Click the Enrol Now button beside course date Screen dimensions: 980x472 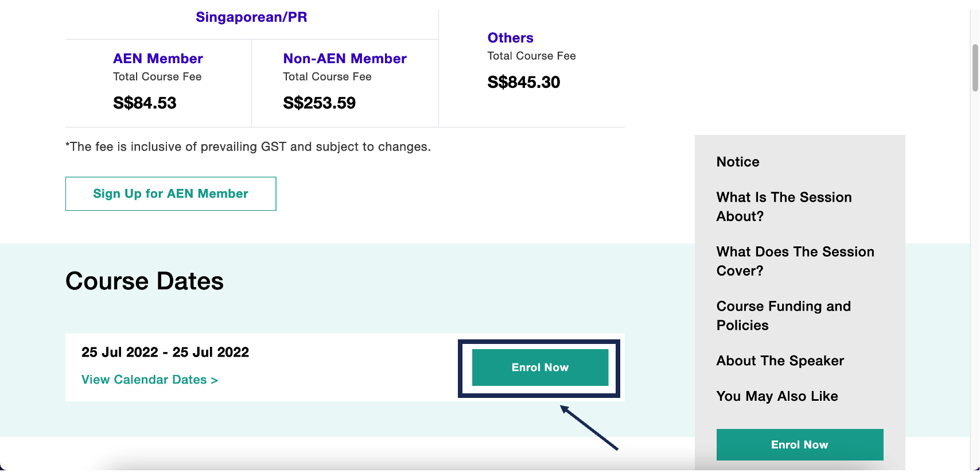coord(540,367)
